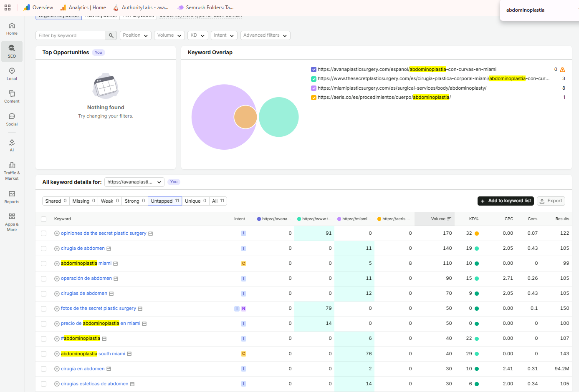Select the Unique keywords tab

point(195,201)
